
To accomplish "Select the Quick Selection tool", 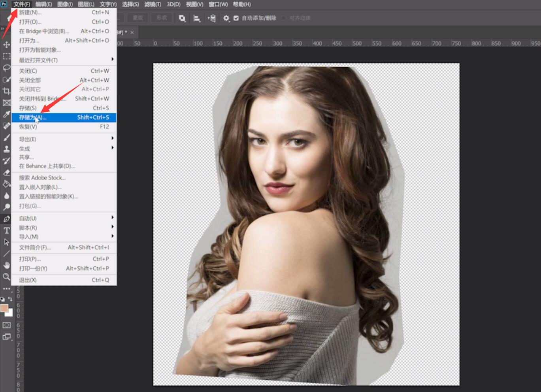I will (6, 79).
